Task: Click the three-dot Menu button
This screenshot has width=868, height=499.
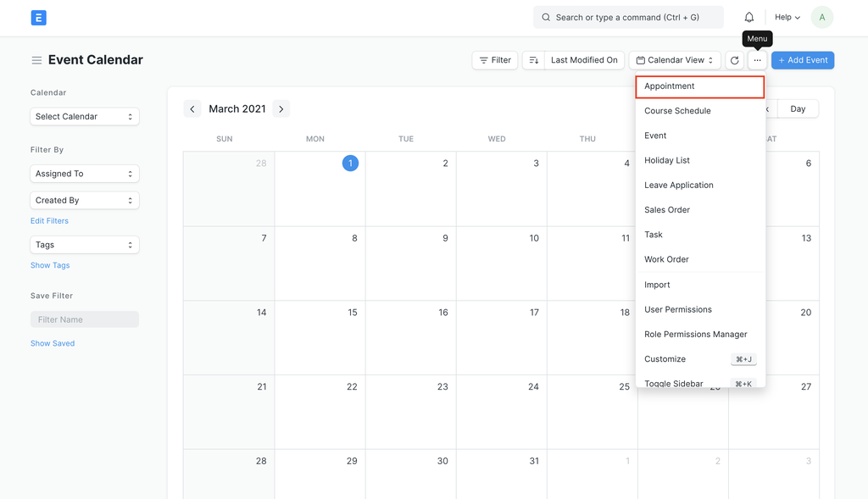Action: point(757,60)
